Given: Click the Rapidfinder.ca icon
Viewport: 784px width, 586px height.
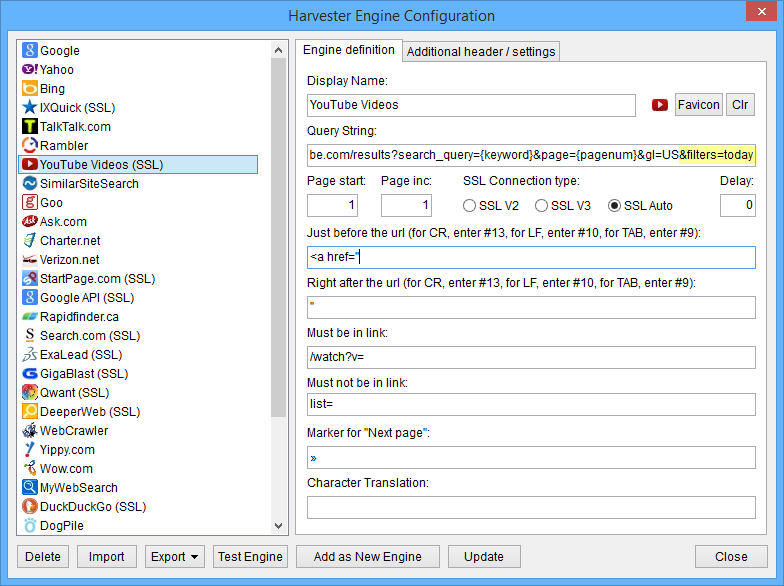Looking at the screenshot, I should (x=30, y=316).
